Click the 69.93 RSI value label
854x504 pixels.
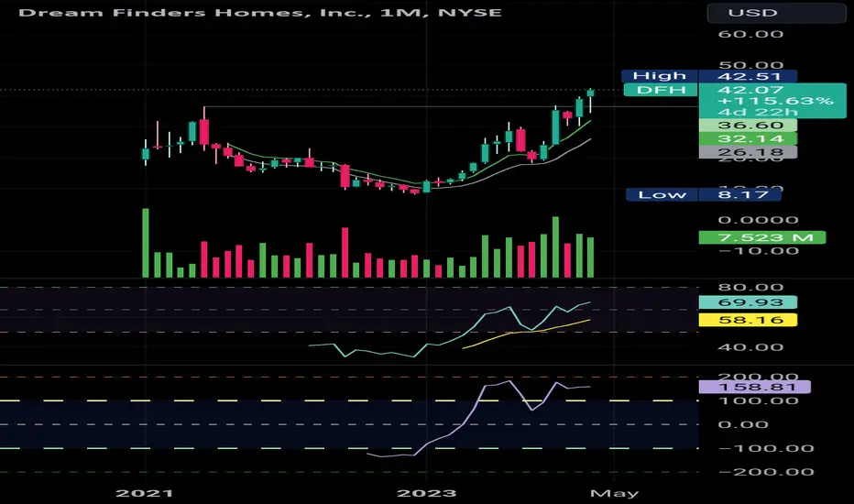tap(748, 302)
